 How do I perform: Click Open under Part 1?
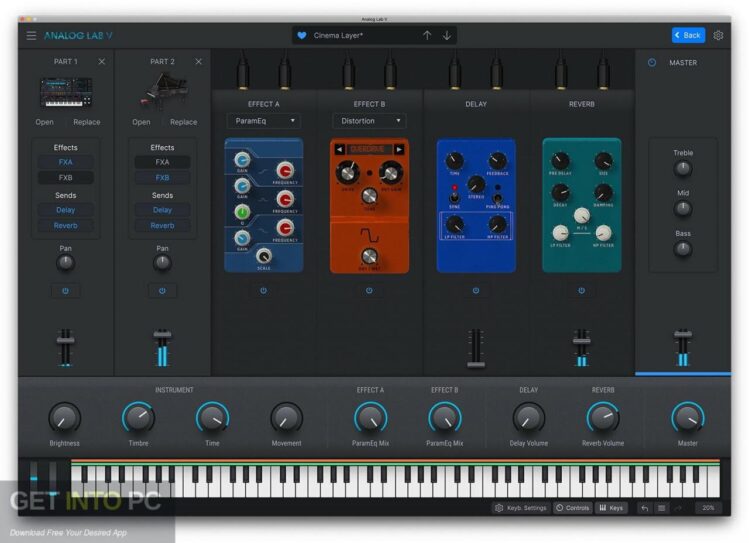pyautogui.click(x=44, y=122)
